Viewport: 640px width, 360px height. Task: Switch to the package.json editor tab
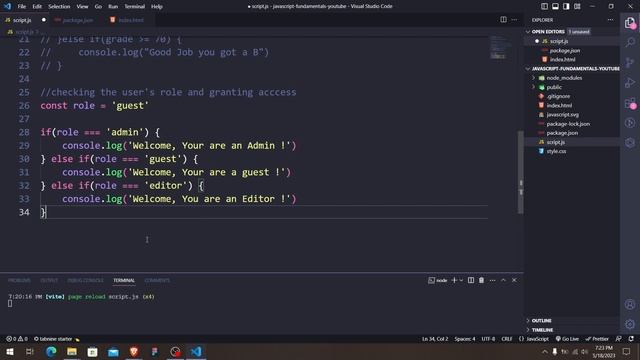pos(78,20)
